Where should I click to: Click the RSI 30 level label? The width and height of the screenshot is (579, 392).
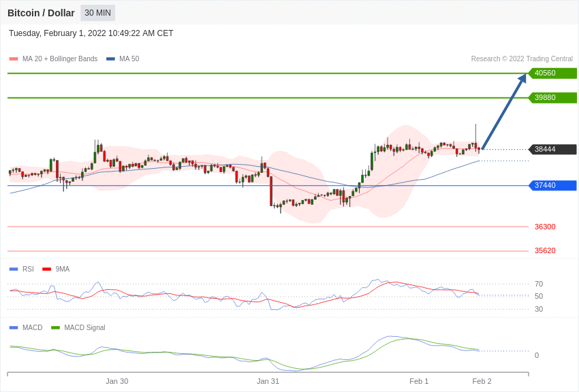(x=539, y=309)
